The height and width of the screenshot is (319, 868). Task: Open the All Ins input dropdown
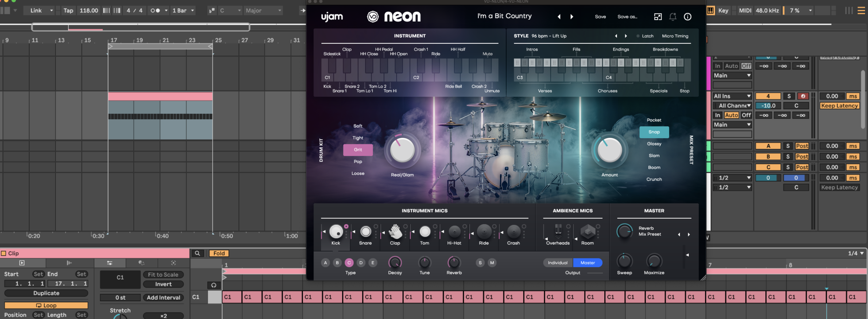coord(732,96)
